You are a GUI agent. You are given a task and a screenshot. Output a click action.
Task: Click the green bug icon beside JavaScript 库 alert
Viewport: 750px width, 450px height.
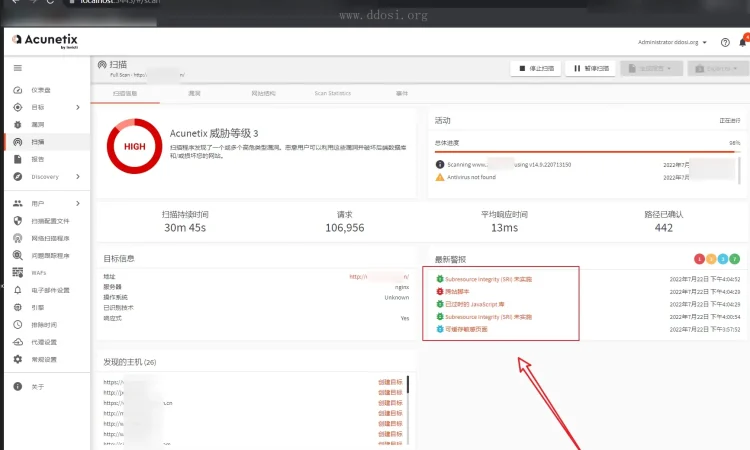tap(440, 304)
